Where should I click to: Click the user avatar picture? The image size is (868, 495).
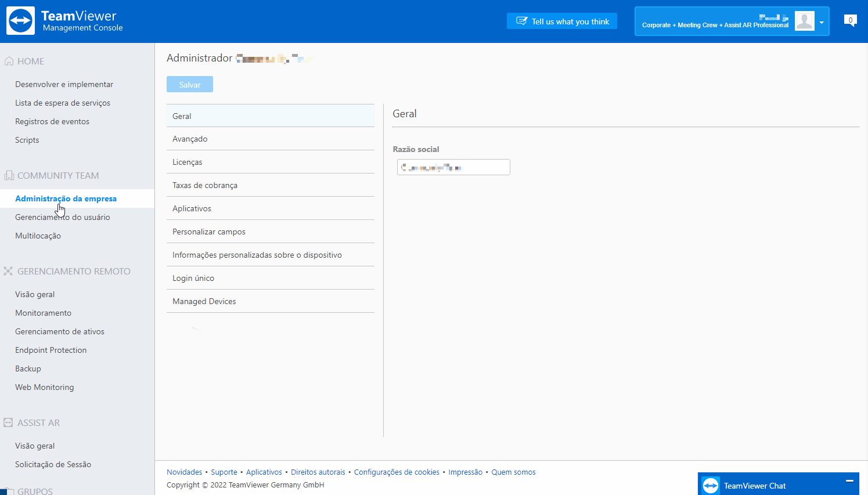coord(804,21)
